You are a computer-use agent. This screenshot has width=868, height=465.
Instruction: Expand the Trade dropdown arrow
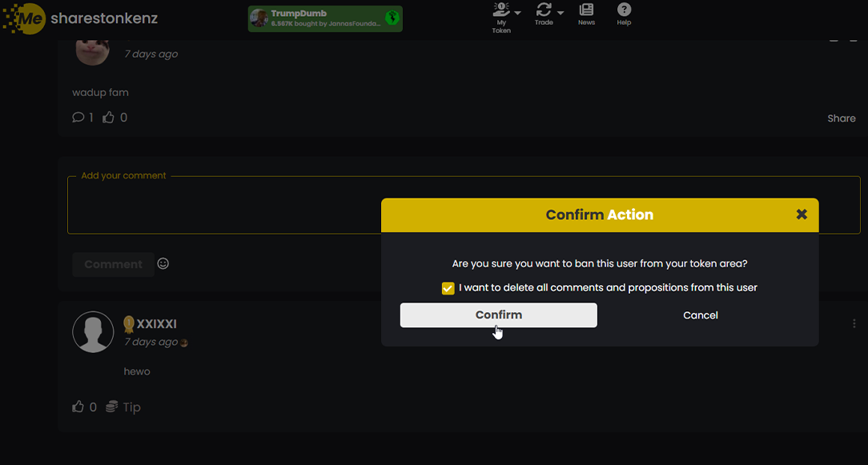[x=561, y=13]
